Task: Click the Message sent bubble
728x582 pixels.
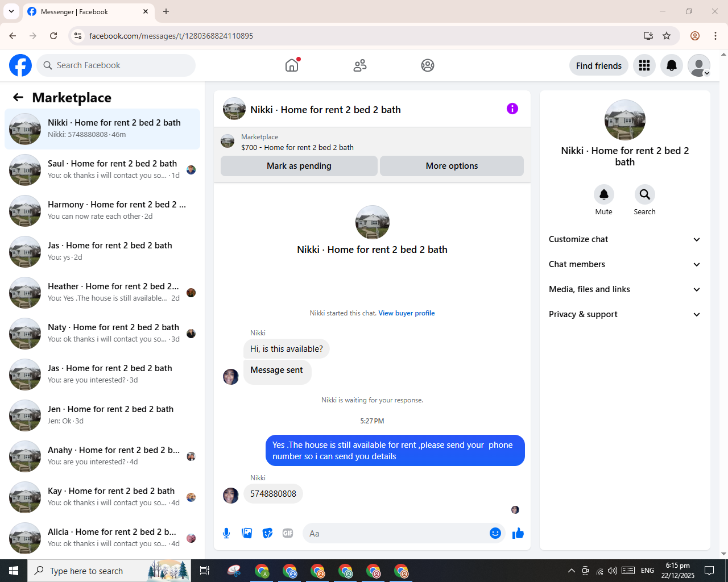Action: click(x=277, y=371)
